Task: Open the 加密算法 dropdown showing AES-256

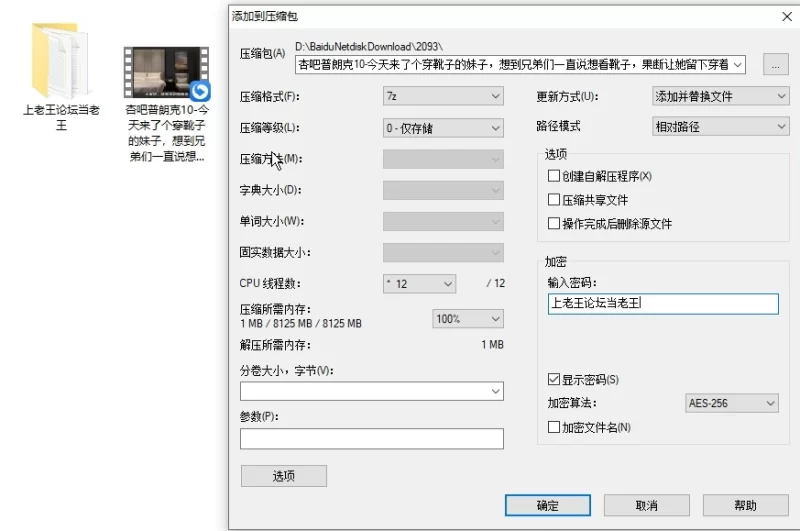Action: tap(731, 403)
